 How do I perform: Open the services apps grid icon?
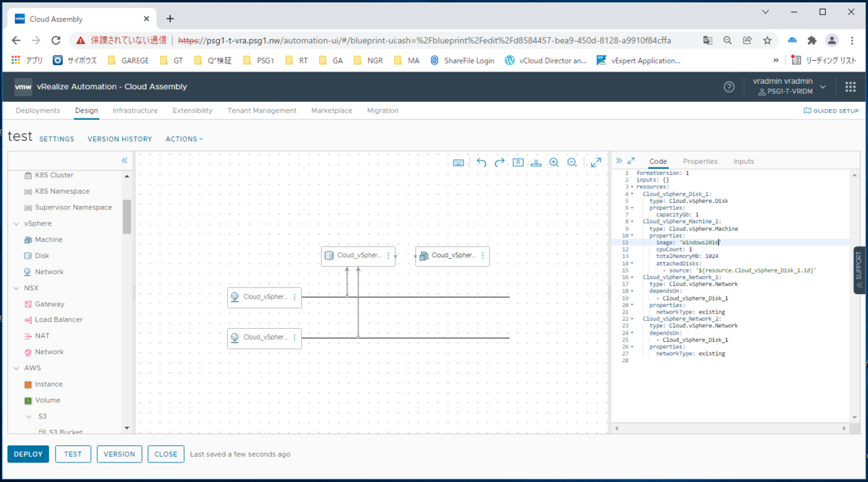(851, 87)
